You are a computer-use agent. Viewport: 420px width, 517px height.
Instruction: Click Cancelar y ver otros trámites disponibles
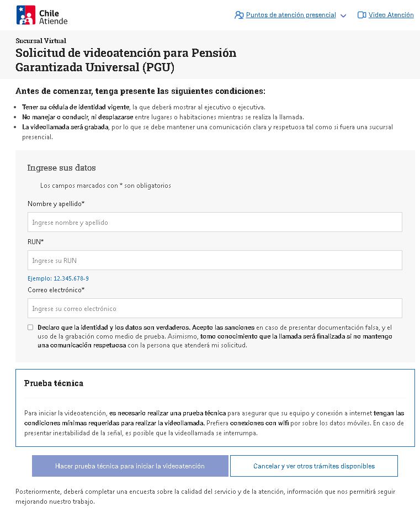pos(313,466)
